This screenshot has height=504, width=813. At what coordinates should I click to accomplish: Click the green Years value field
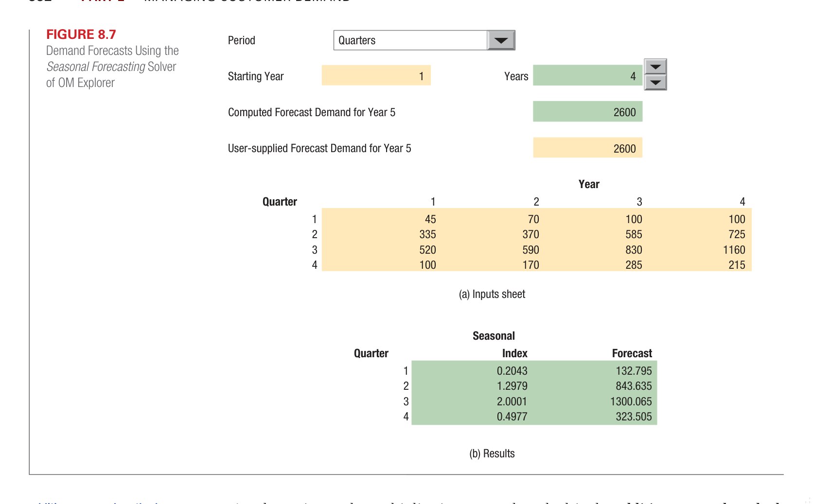coord(587,76)
